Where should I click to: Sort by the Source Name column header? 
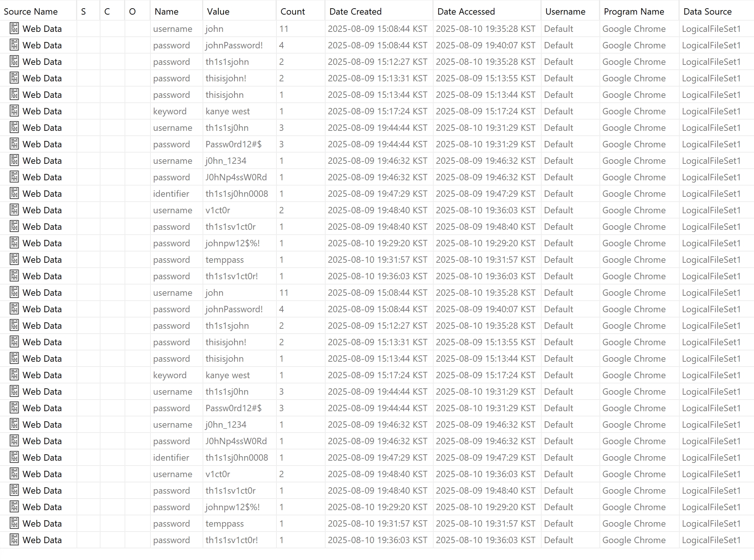click(31, 12)
